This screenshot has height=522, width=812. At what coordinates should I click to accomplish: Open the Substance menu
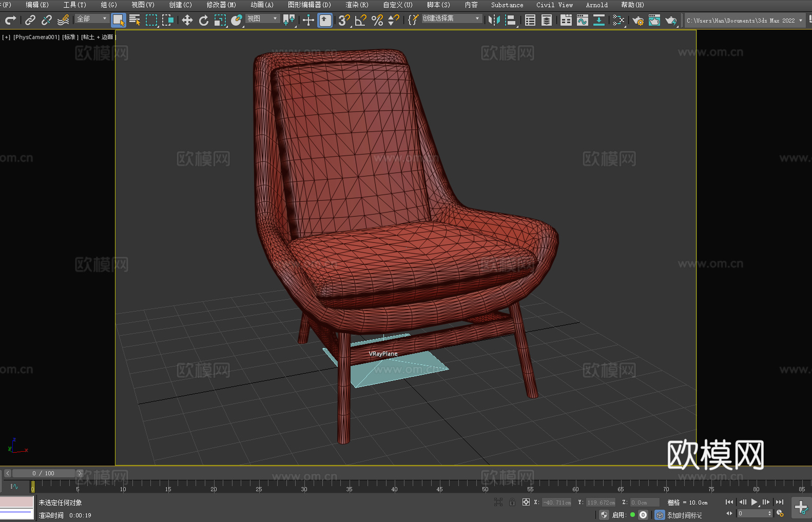pyautogui.click(x=507, y=5)
